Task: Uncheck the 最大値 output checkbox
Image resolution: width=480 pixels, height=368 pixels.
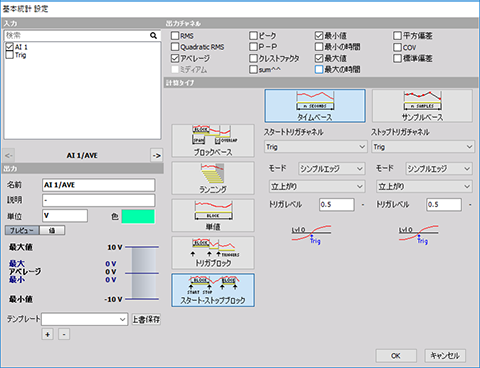Action: pos(319,58)
